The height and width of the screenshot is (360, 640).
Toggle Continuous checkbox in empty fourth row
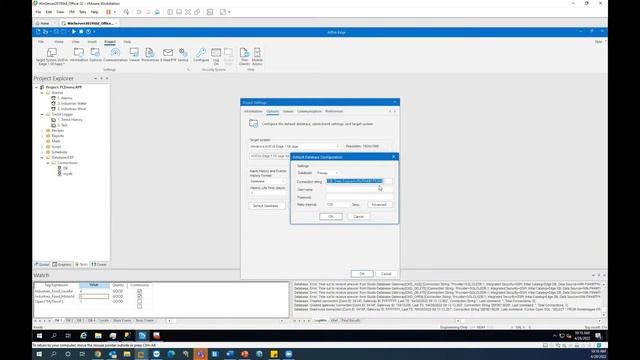[140, 306]
